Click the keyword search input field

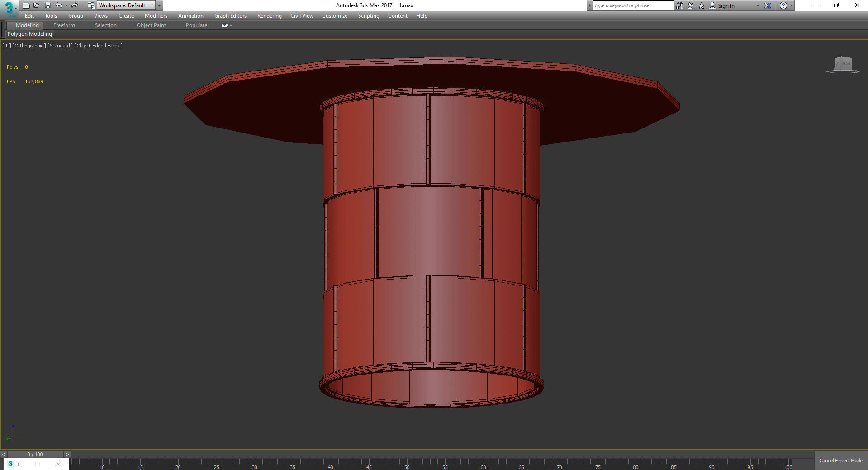point(633,5)
